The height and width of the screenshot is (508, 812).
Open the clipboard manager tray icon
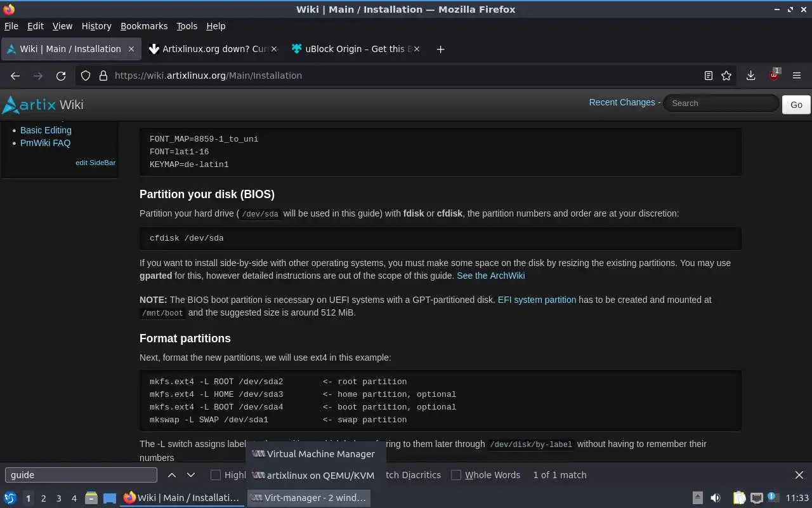(x=739, y=498)
